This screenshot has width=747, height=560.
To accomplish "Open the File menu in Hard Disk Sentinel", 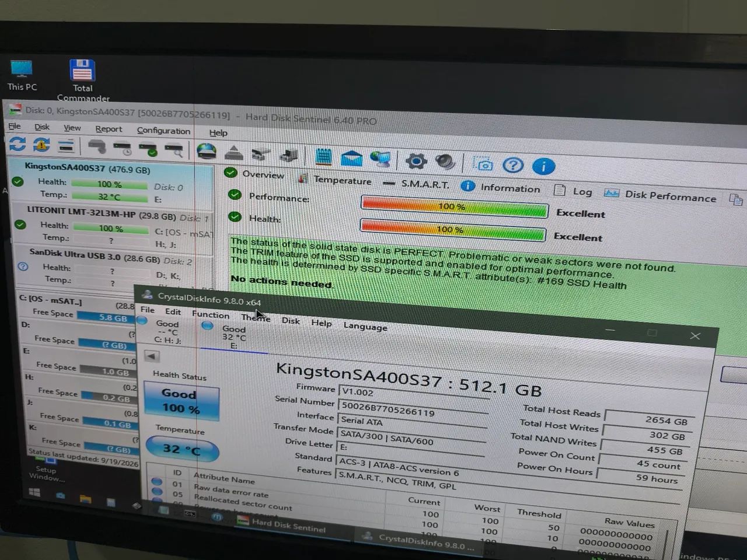I will [x=15, y=126].
